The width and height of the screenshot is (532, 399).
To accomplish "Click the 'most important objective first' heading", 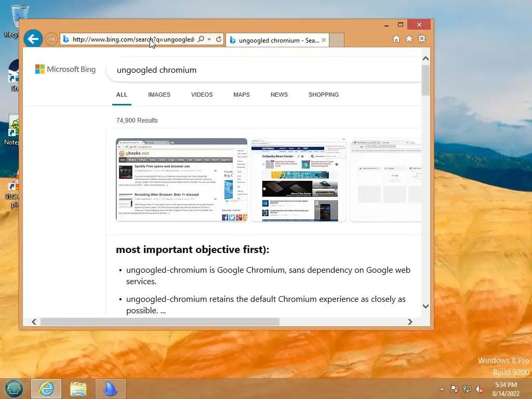I will pyautogui.click(x=193, y=249).
